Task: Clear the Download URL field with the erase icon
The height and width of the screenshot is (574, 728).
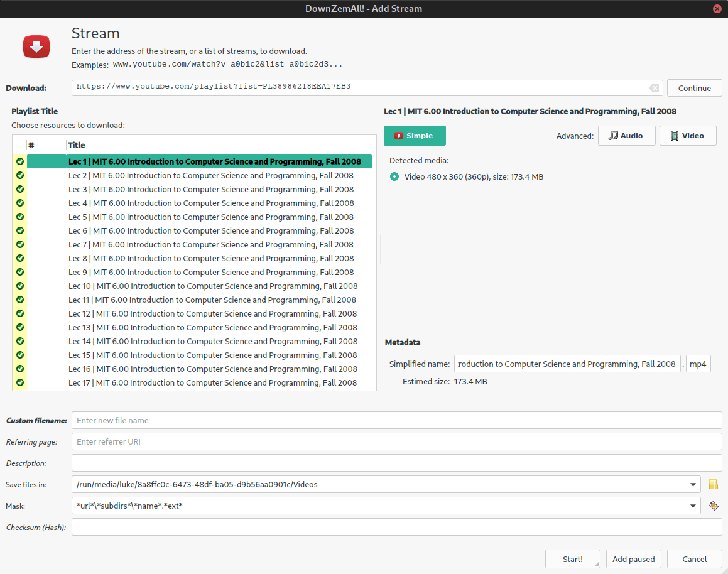Action: tap(654, 88)
